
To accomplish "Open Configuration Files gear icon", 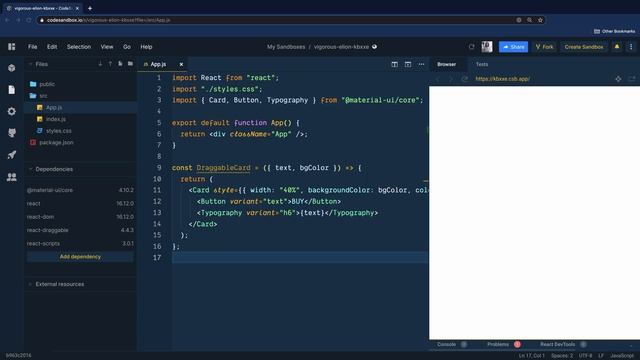I will pyautogui.click(x=11, y=111).
